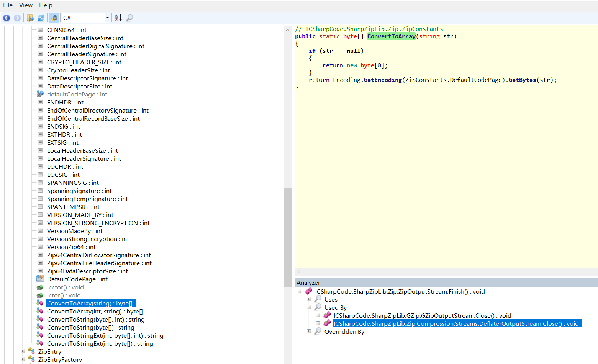The image size is (598, 364).
Task: Reload assemblies with the refresh icon
Action: tap(41, 18)
